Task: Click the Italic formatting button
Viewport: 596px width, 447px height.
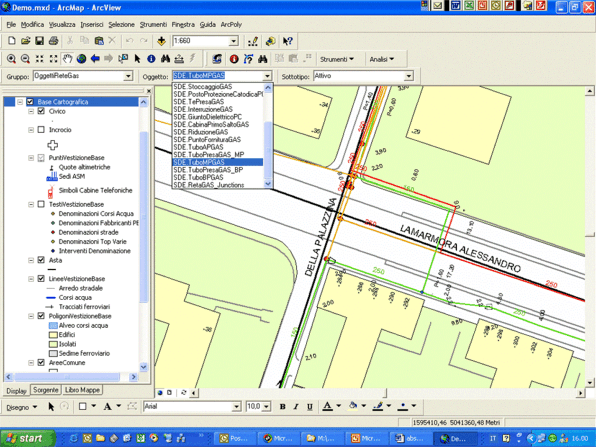Action: click(x=296, y=407)
